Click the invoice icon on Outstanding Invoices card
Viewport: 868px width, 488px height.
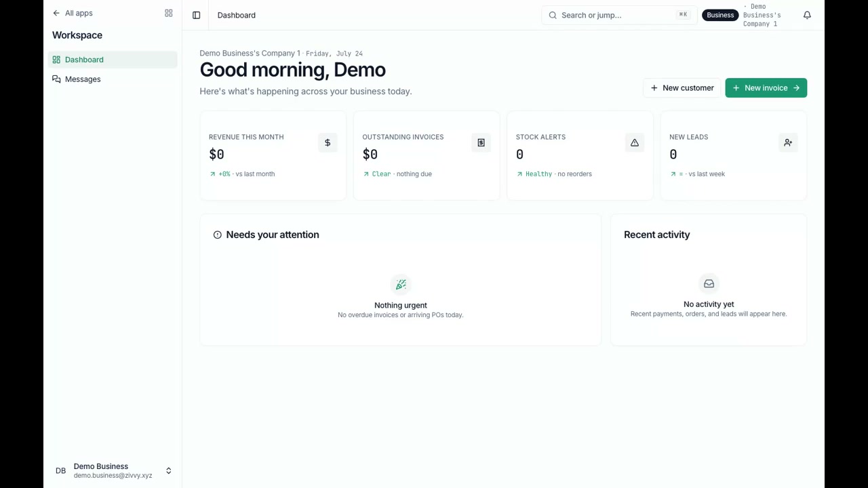click(481, 142)
